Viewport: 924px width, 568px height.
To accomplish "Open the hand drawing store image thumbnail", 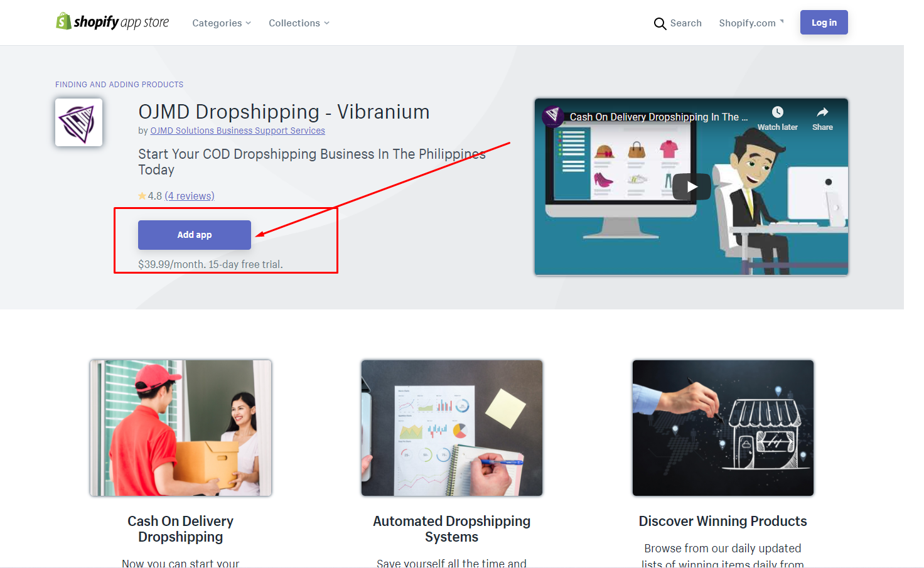I will [x=723, y=428].
